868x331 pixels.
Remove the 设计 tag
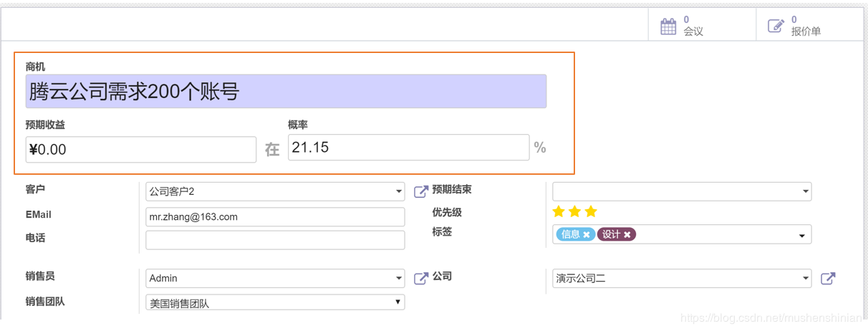[627, 234]
